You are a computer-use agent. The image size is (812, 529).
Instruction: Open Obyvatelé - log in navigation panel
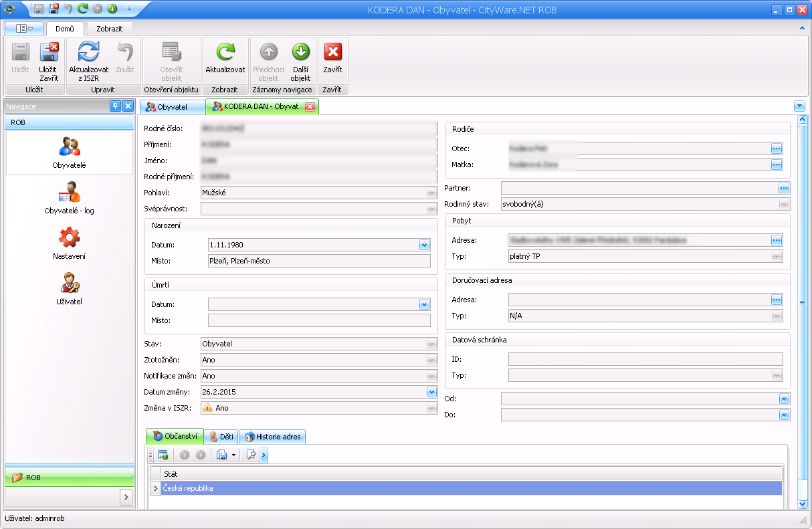click(70, 198)
